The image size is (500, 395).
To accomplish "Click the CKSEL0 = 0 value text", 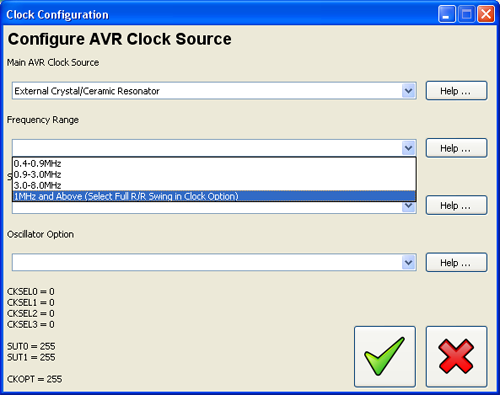I will point(31,292).
